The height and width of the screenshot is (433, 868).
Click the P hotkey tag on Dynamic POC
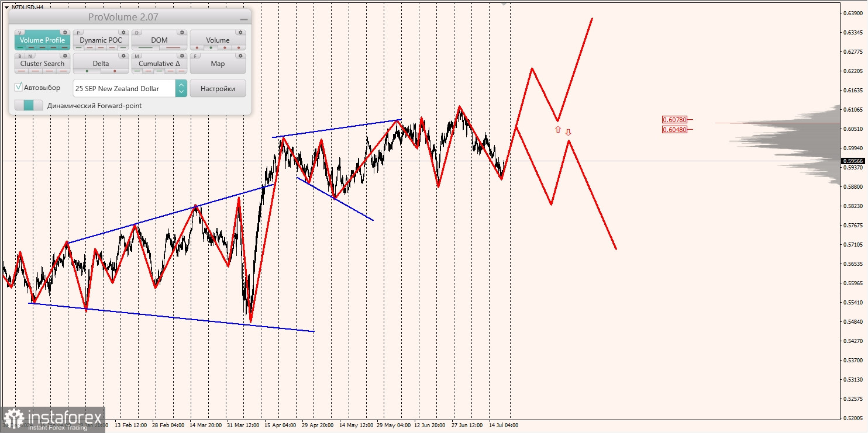78,33
